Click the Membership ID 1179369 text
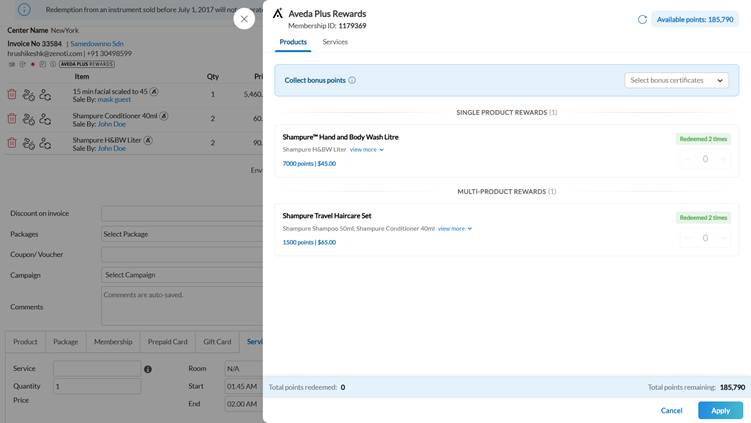The image size is (751, 423). tap(327, 26)
